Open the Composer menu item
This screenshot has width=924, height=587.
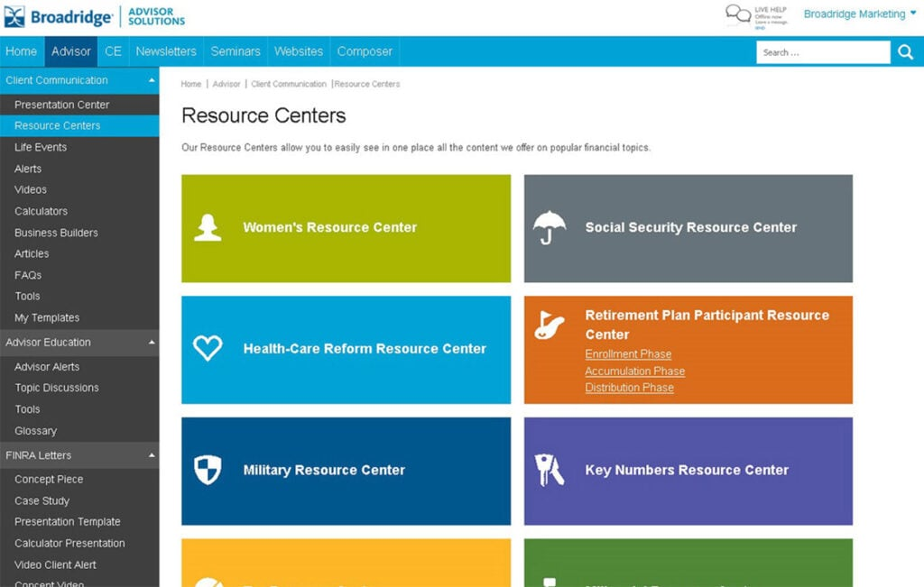coord(364,51)
